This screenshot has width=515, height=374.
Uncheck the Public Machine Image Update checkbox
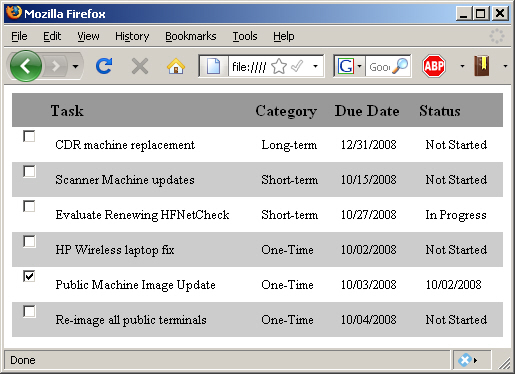coord(29,276)
